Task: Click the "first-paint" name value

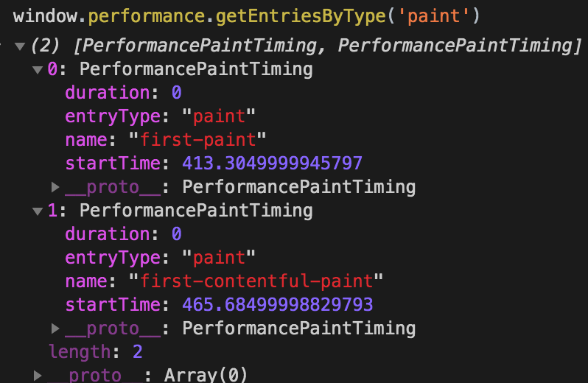Action: [x=197, y=140]
